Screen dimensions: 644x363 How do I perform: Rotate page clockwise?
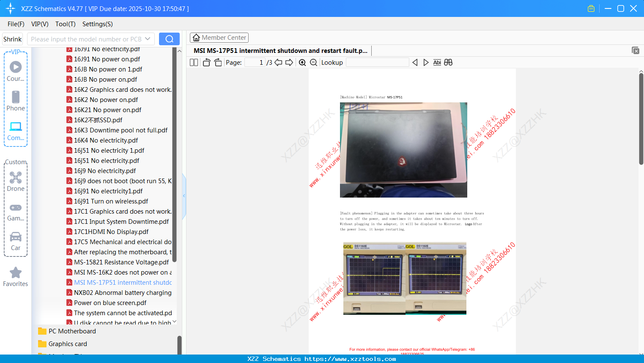pos(218,63)
